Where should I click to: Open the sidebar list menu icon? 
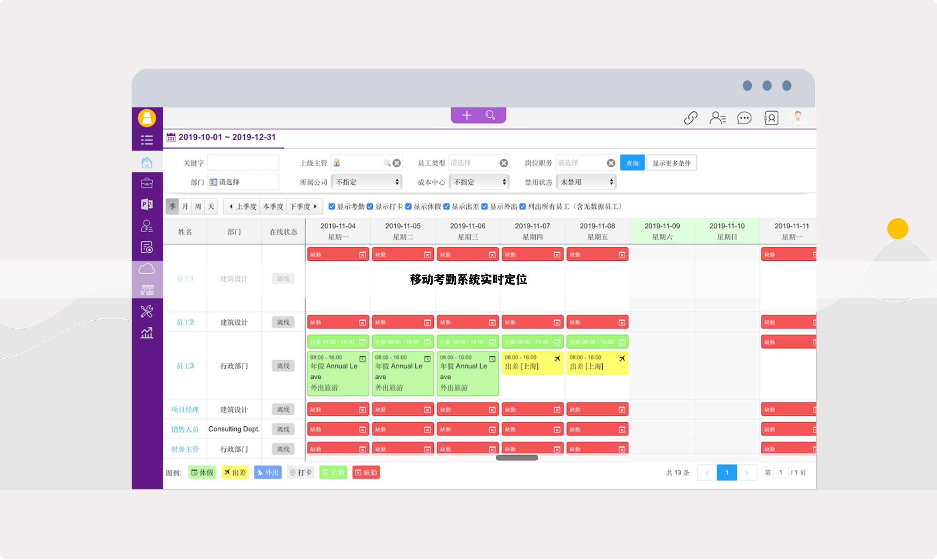point(147,140)
